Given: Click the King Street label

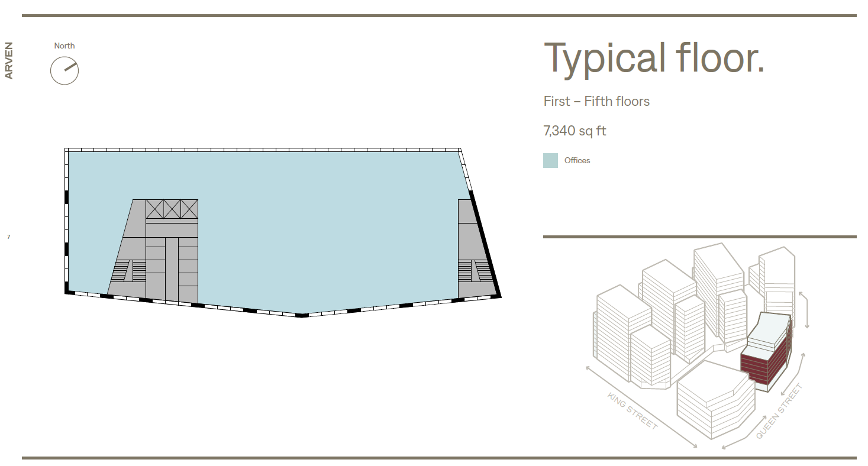Looking at the screenshot, I should [632, 411].
